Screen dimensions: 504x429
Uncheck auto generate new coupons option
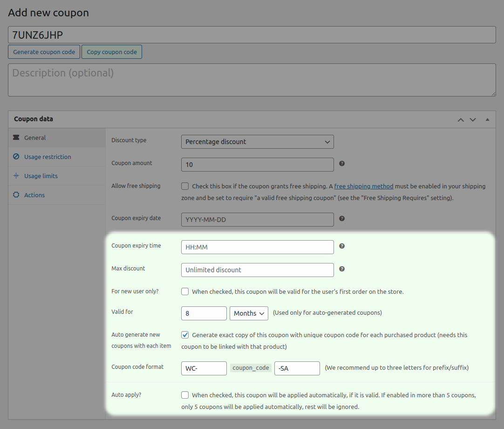tap(184, 334)
